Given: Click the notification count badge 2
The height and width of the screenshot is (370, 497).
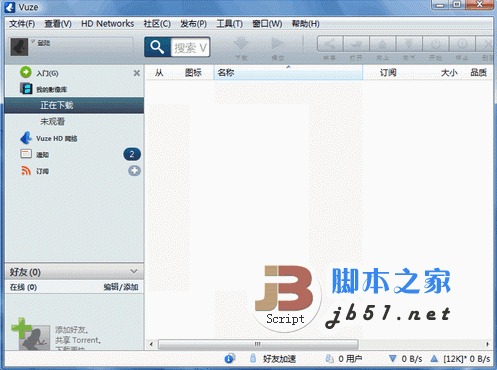Looking at the screenshot, I should (132, 154).
